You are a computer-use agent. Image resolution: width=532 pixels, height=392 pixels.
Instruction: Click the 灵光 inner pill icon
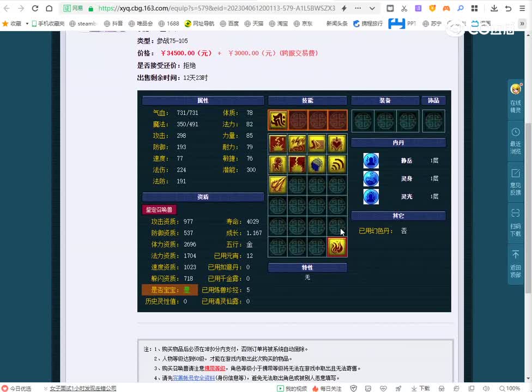click(371, 197)
